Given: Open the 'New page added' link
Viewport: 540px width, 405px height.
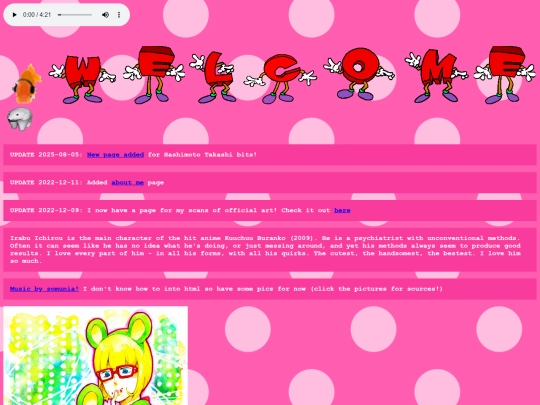Looking at the screenshot, I should (115, 155).
